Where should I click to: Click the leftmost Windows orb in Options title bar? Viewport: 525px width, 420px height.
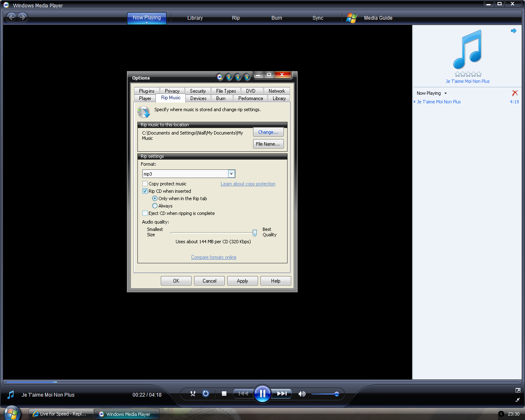point(229,77)
